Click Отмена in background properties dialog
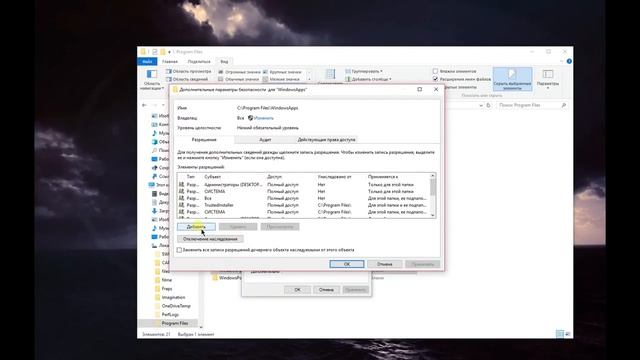 pos(326,290)
